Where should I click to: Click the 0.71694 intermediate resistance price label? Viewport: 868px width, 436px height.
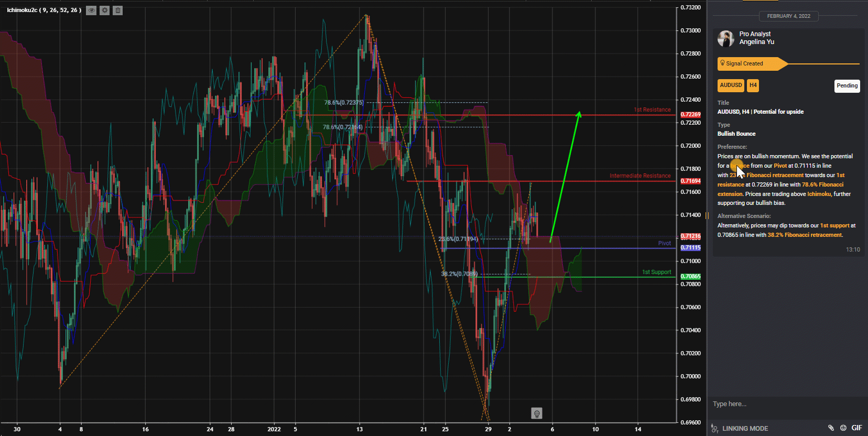tap(690, 181)
